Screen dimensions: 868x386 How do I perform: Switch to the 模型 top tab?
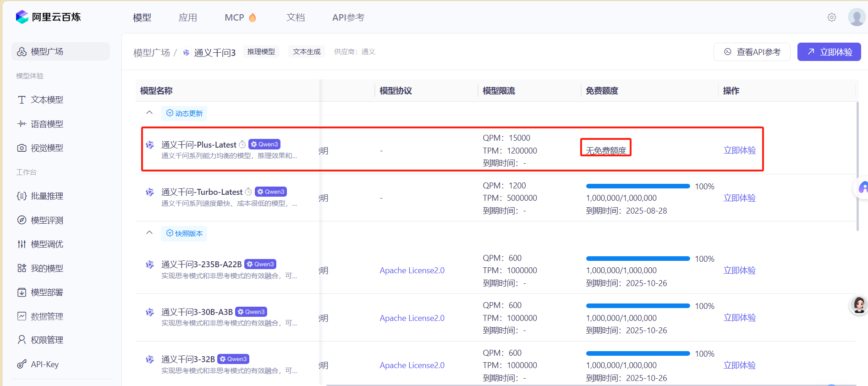click(x=142, y=17)
